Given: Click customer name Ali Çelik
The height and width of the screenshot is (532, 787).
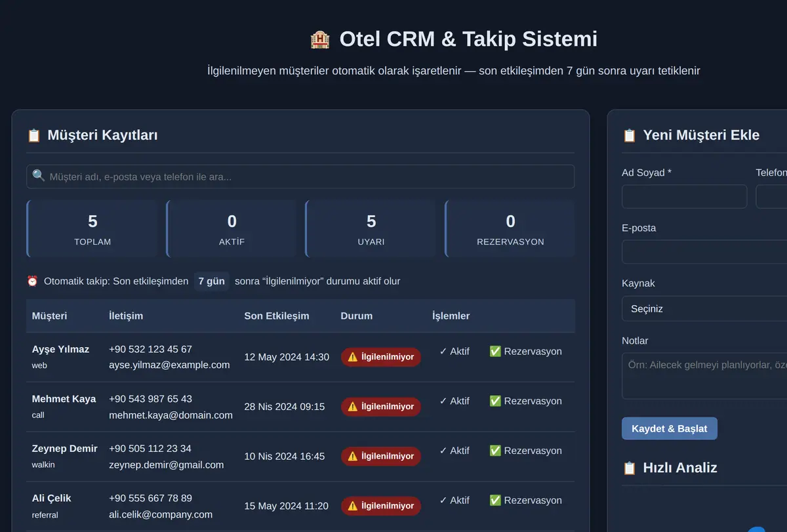Looking at the screenshot, I should point(52,499).
